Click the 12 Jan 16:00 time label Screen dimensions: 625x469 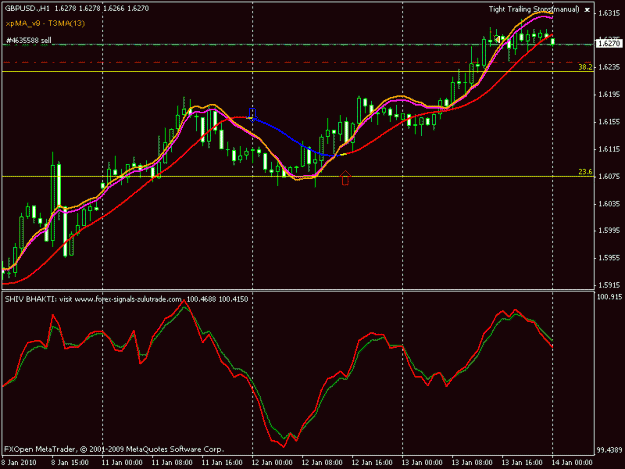pyautogui.click(x=372, y=463)
